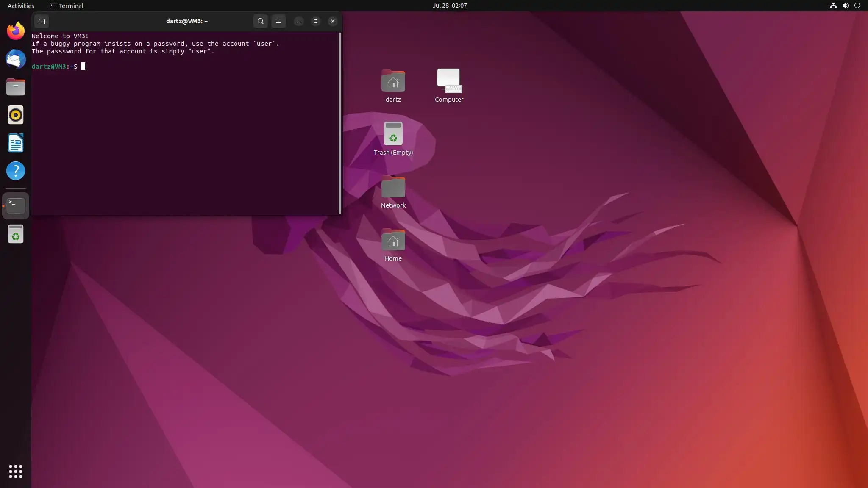Show all applications grid
The image size is (868, 488).
pos(16,471)
